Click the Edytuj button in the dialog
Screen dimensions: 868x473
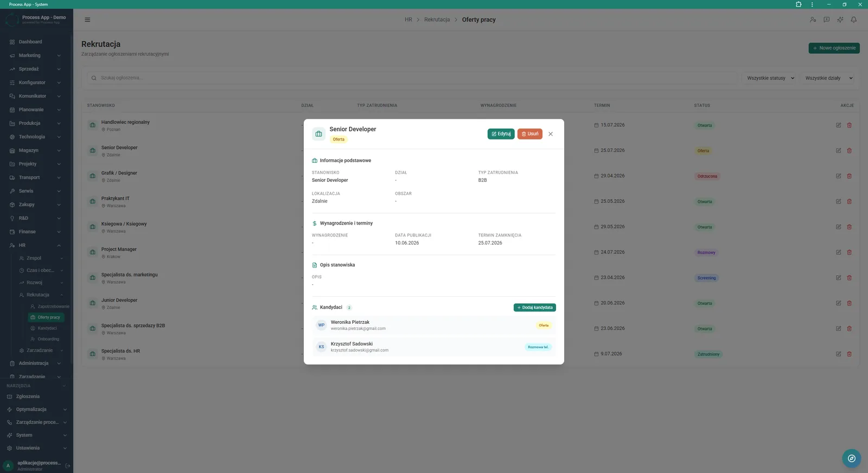coord(501,134)
